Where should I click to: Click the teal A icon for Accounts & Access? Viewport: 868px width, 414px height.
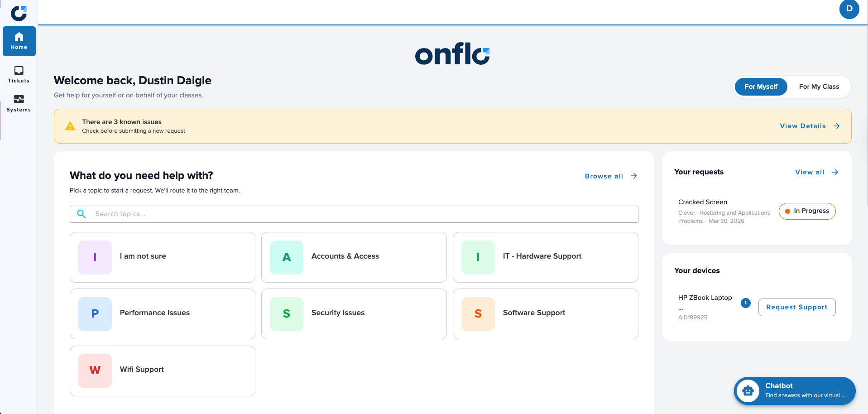(x=287, y=257)
